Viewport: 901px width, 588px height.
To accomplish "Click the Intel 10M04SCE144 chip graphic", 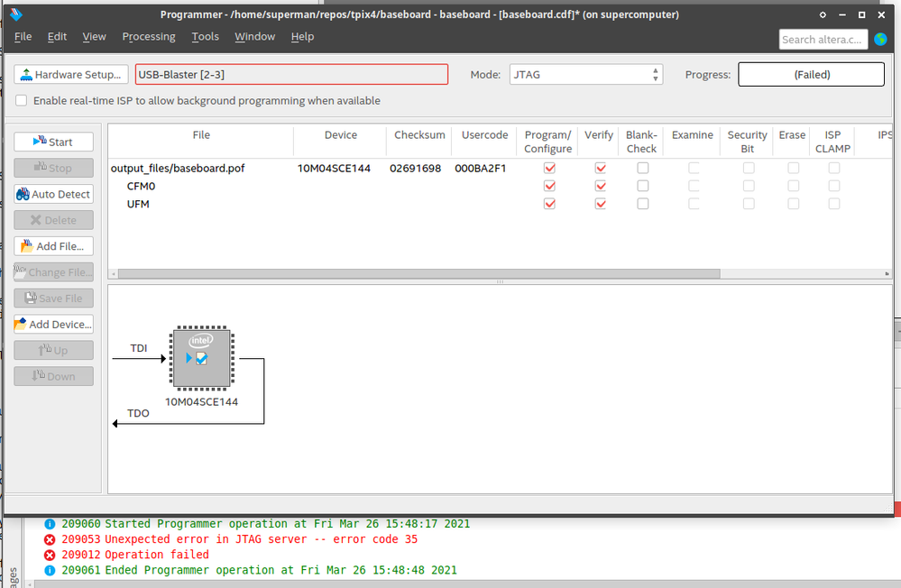I will (x=200, y=358).
